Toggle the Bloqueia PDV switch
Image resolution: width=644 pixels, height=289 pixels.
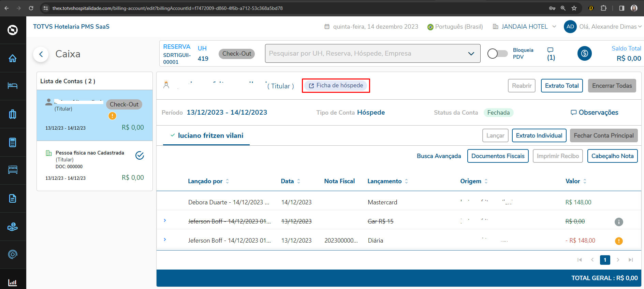pos(497,54)
